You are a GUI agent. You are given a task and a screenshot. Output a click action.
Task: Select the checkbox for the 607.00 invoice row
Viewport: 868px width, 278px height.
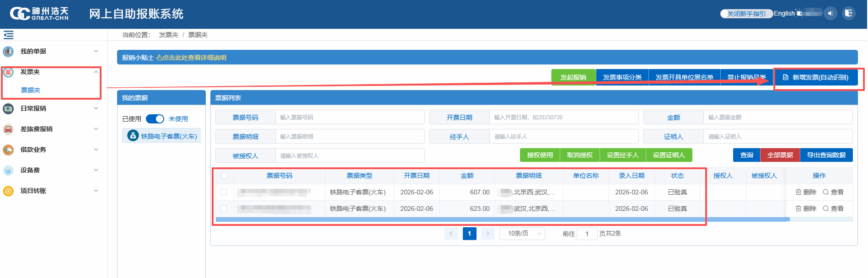[224, 192]
